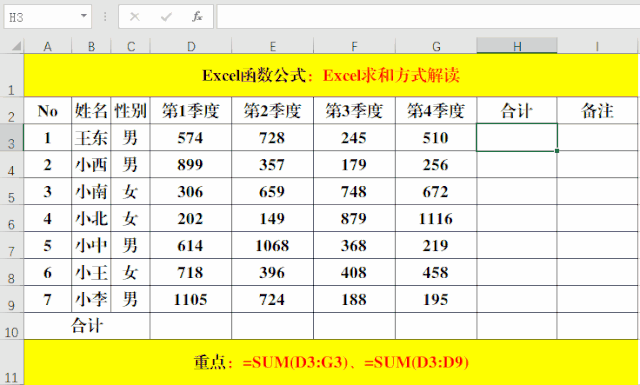Click the name cell '小李'
The width and height of the screenshot is (640, 385).
click(x=91, y=299)
